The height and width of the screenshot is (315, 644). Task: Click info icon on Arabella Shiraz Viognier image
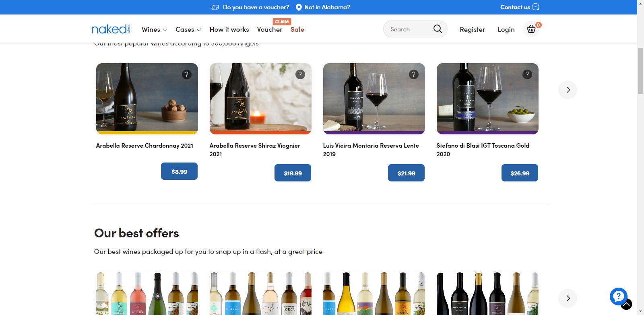[x=300, y=74]
